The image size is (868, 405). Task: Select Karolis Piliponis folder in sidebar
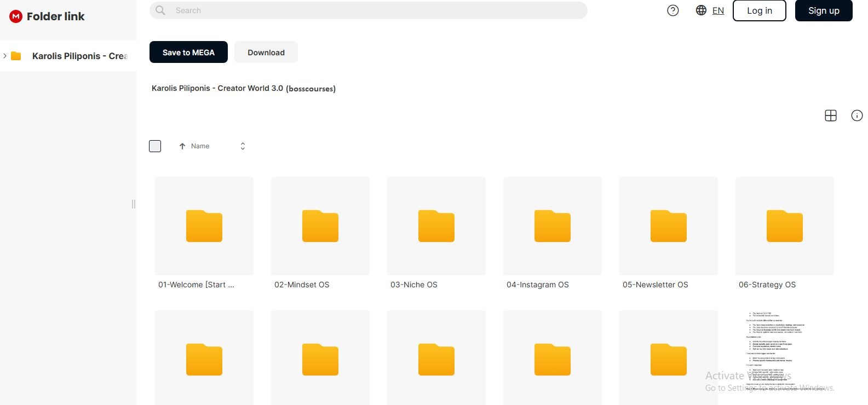point(79,56)
